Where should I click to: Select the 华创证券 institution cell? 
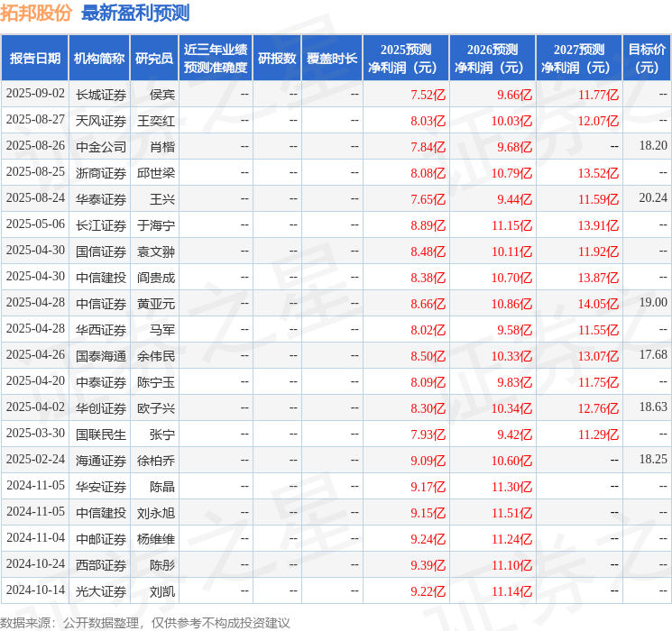(101, 408)
